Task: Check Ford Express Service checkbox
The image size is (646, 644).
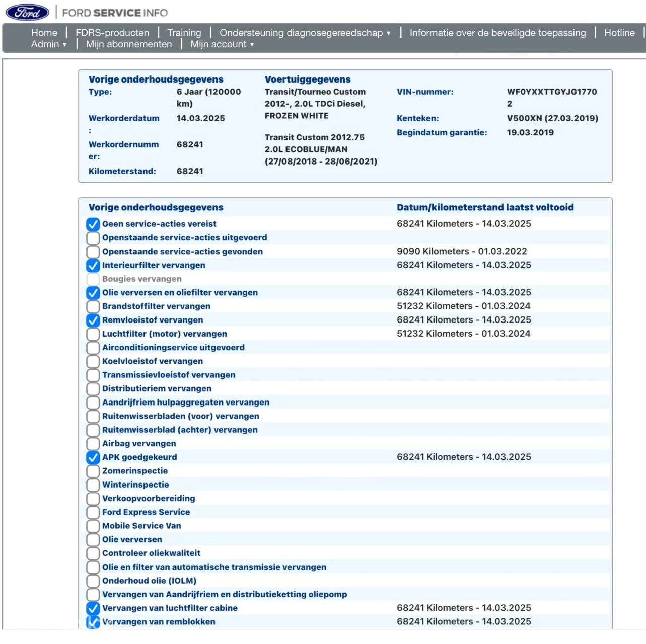Action: 93,512
